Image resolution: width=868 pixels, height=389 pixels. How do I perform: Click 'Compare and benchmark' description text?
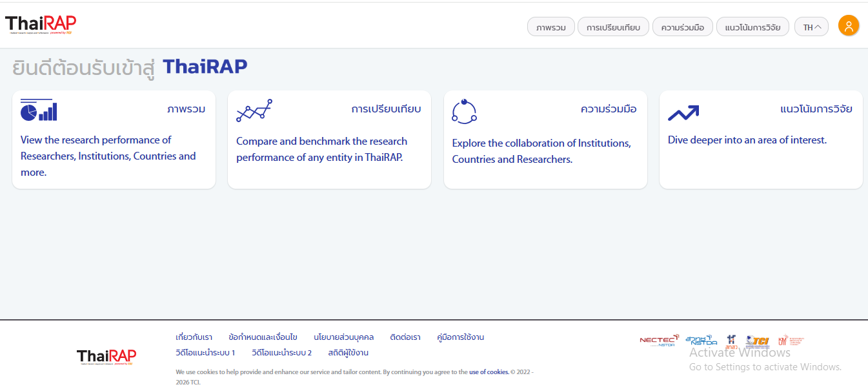[x=321, y=149]
